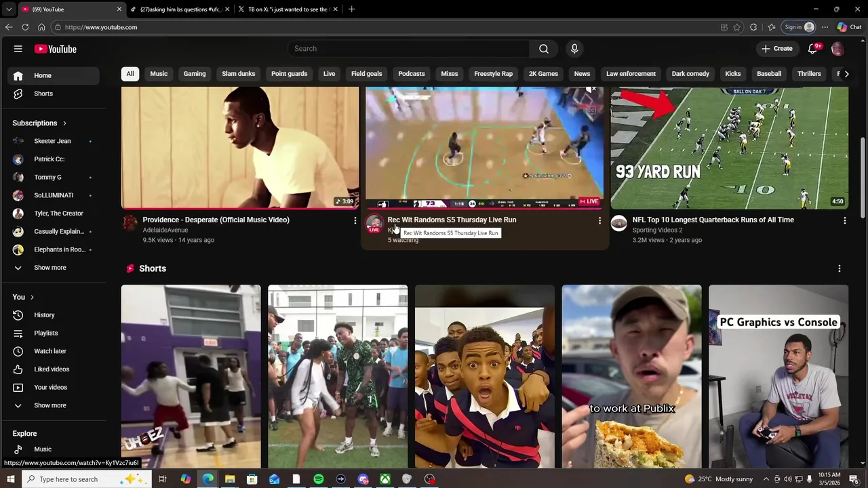Open Music under Explore

tap(54, 449)
